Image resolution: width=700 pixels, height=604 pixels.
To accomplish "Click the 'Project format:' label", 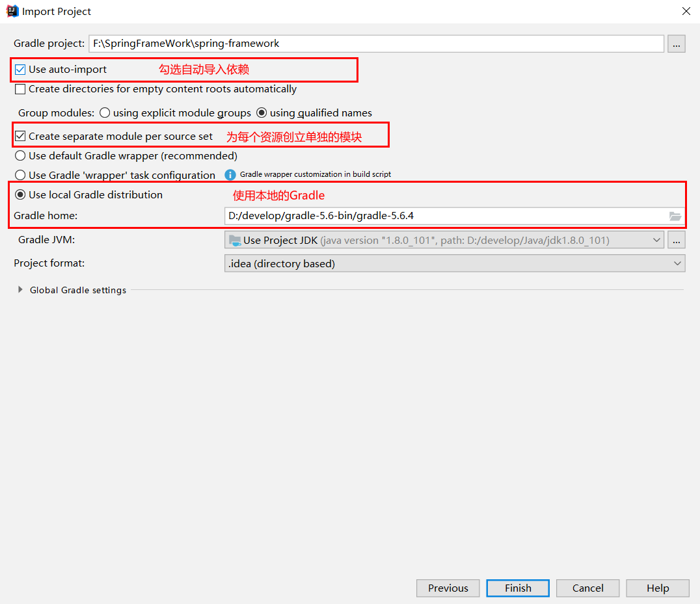I will (x=49, y=263).
